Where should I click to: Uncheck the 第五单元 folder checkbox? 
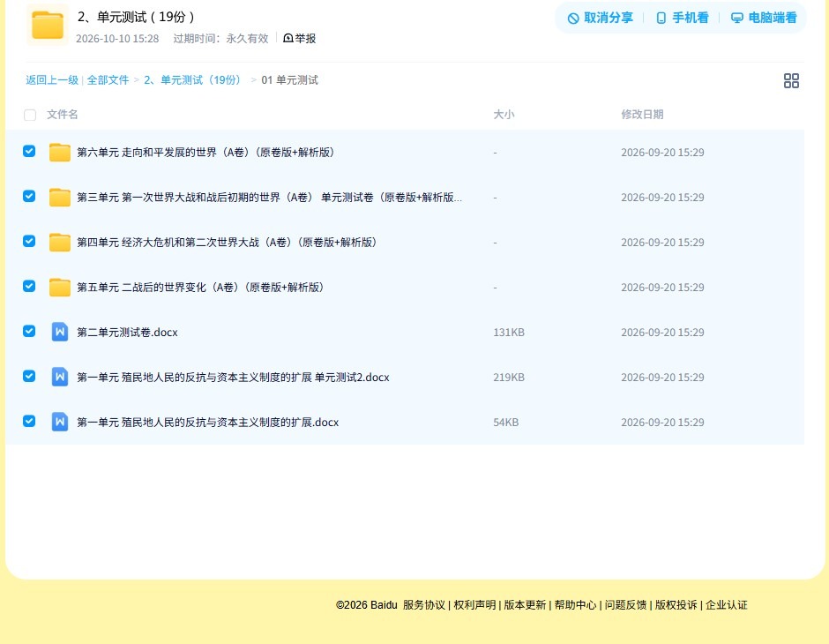point(29,286)
